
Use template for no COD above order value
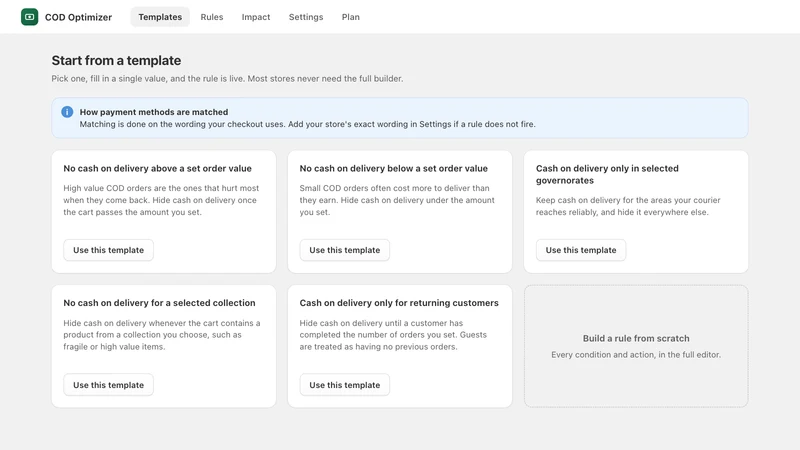pyautogui.click(x=108, y=250)
